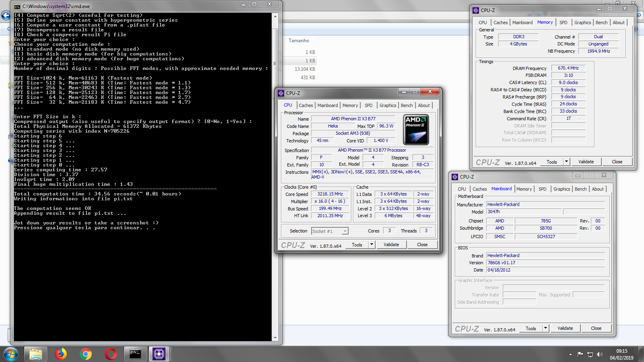This screenshot has width=644, height=362.
Task: Click AMD Phenom II processor logo
Action: [416, 130]
